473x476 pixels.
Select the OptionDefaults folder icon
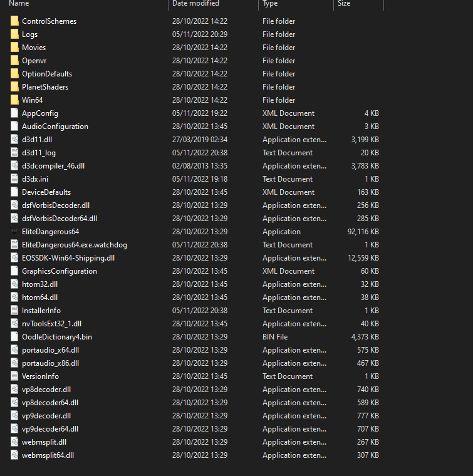tap(14, 73)
